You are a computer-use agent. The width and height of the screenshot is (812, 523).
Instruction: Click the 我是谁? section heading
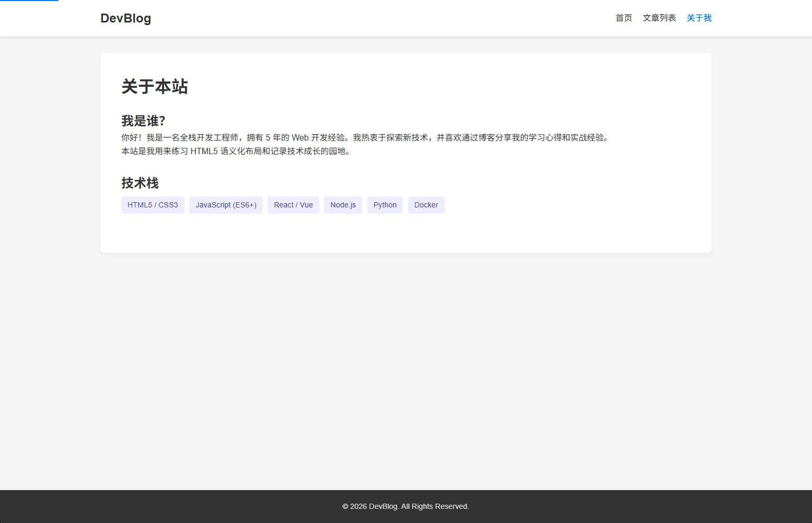(x=143, y=121)
